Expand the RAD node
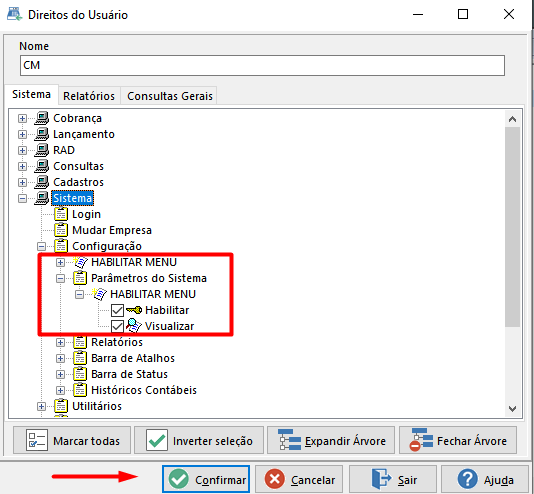This screenshot has height=494, width=534. (22, 150)
